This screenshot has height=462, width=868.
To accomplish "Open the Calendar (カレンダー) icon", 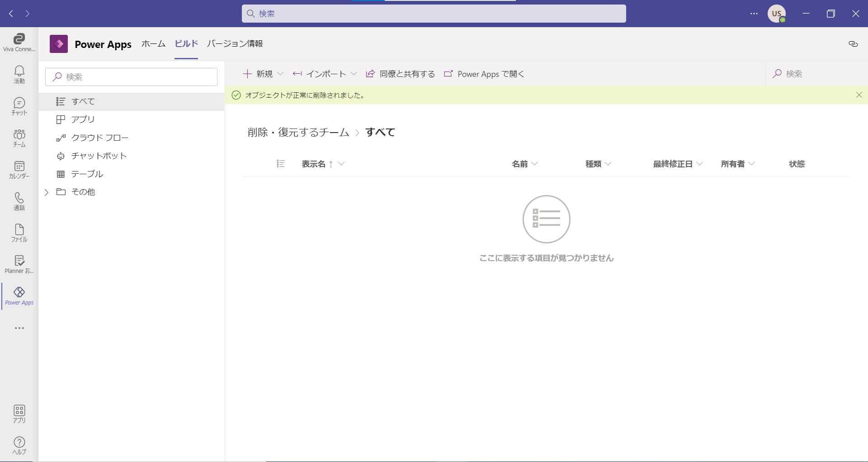I will pos(19,169).
